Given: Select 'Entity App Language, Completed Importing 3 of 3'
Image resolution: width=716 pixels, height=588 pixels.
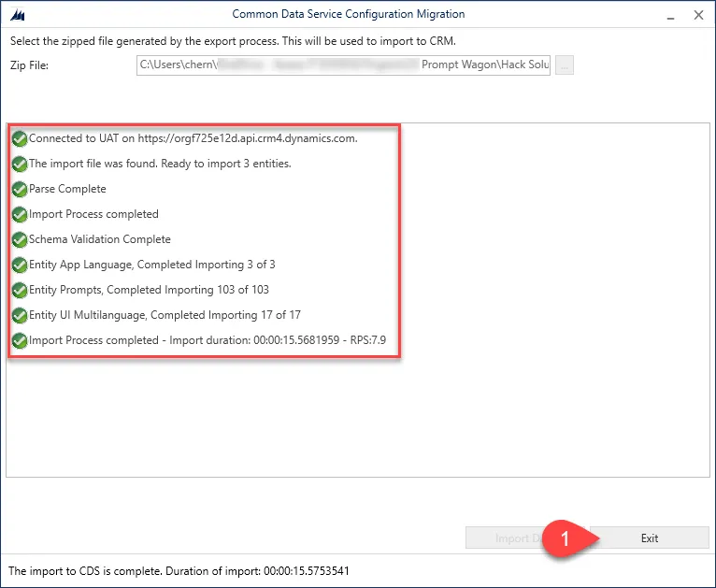Looking at the screenshot, I should coord(152,265).
